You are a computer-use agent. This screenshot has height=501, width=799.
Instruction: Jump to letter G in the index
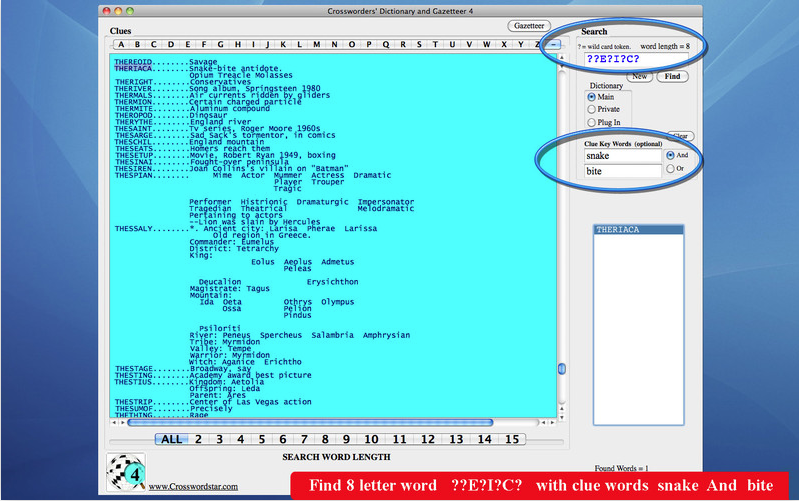pos(220,44)
